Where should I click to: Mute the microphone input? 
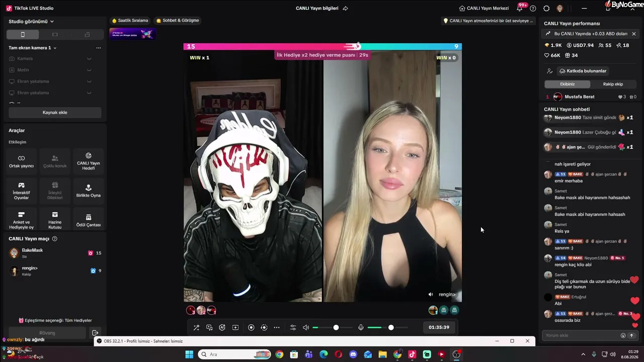click(361, 327)
